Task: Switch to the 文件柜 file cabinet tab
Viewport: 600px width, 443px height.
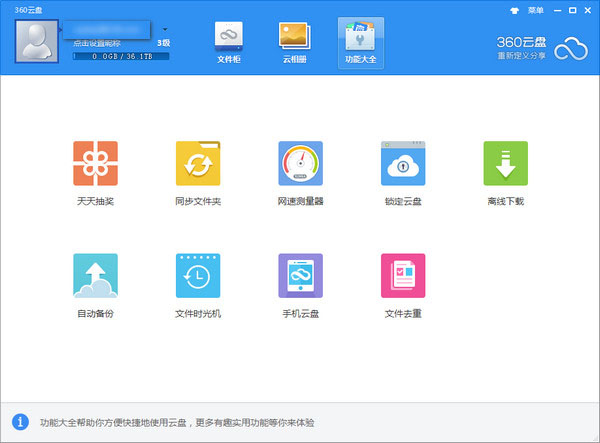Action: click(229, 42)
